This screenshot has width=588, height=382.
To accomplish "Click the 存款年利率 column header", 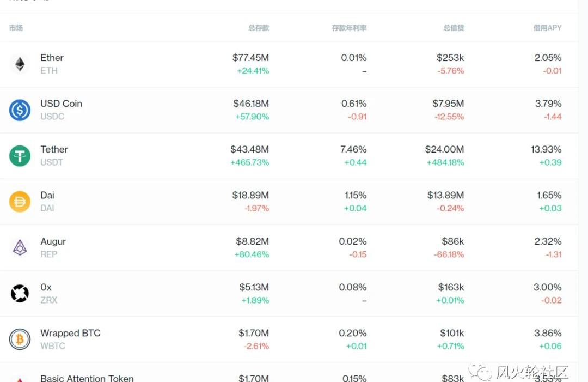I will pyautogui.click(x=349, y=28).
